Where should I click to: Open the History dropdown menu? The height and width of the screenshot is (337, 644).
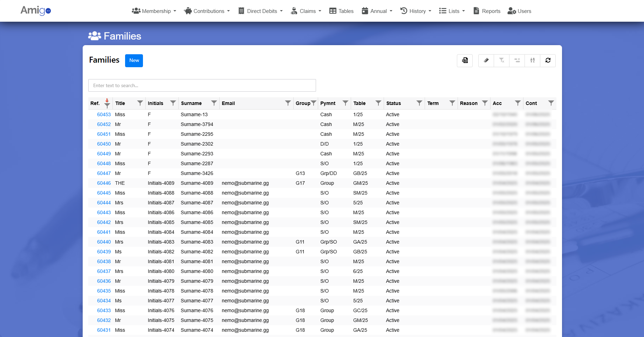(x=416, y=11)
